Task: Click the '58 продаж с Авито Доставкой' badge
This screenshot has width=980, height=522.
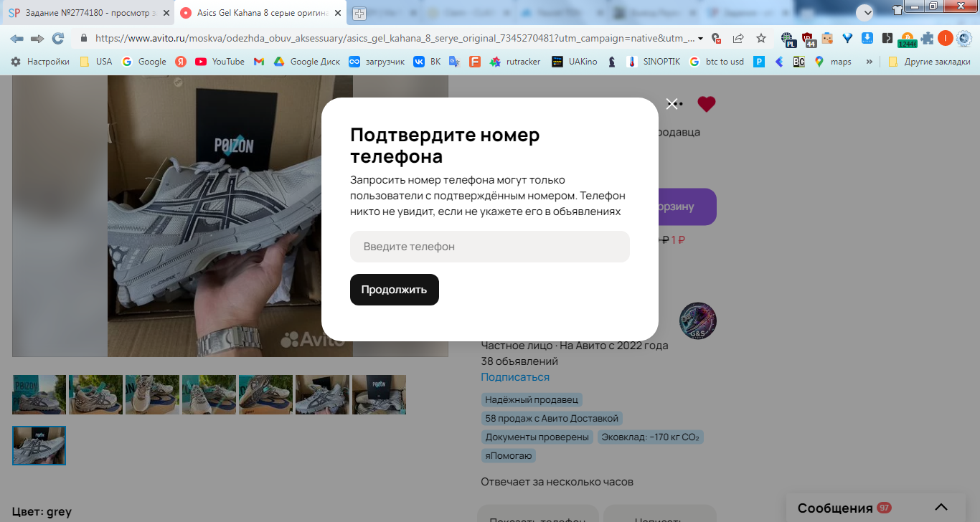Action: click(x=551, y=418)
